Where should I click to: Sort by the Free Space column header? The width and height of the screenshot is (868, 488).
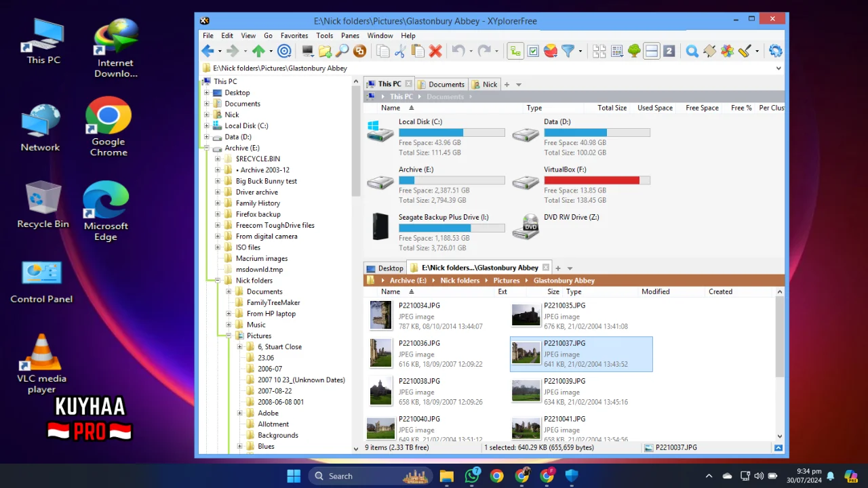coord(702,108)
